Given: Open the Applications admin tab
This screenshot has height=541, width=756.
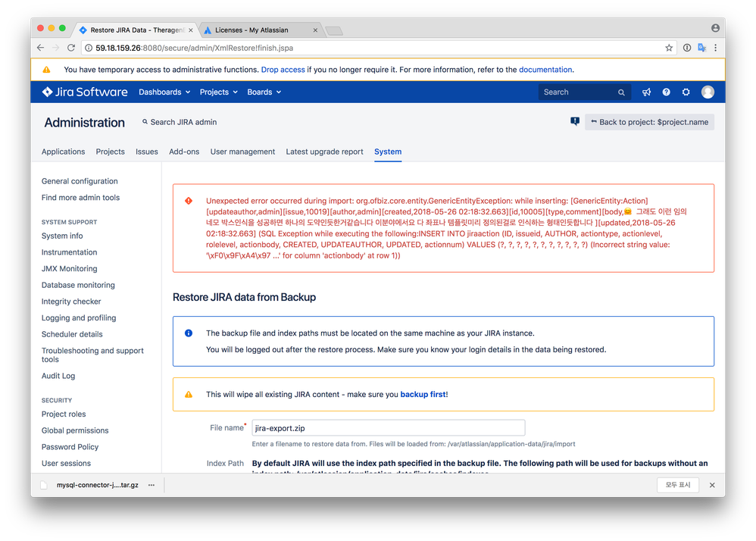Looking at the screenshot, I should tap(63, 152).
